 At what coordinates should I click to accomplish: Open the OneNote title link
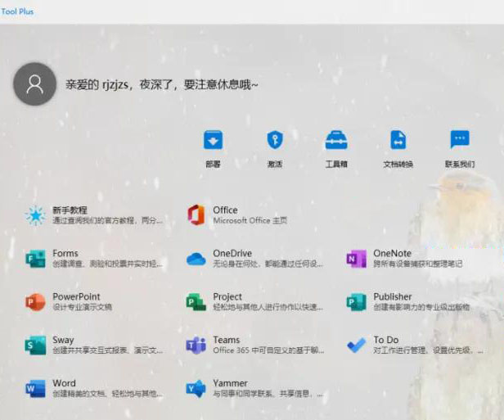[x=392, y=254]
